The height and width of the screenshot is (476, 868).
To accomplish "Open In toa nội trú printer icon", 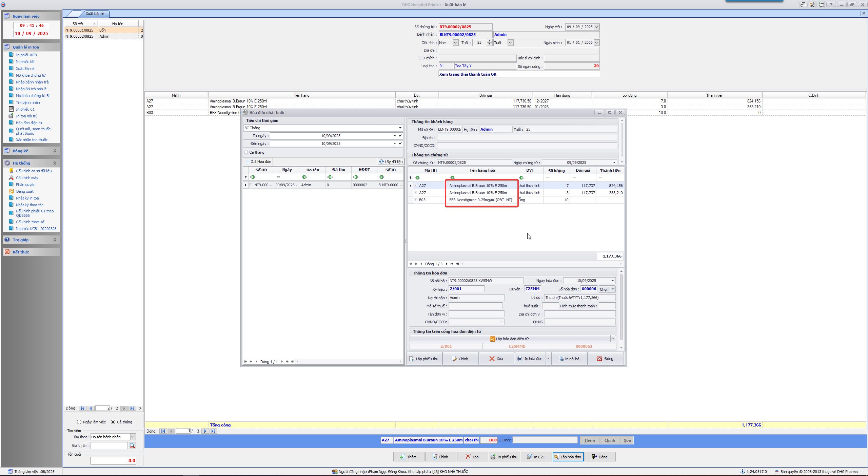I will point(11,116).
